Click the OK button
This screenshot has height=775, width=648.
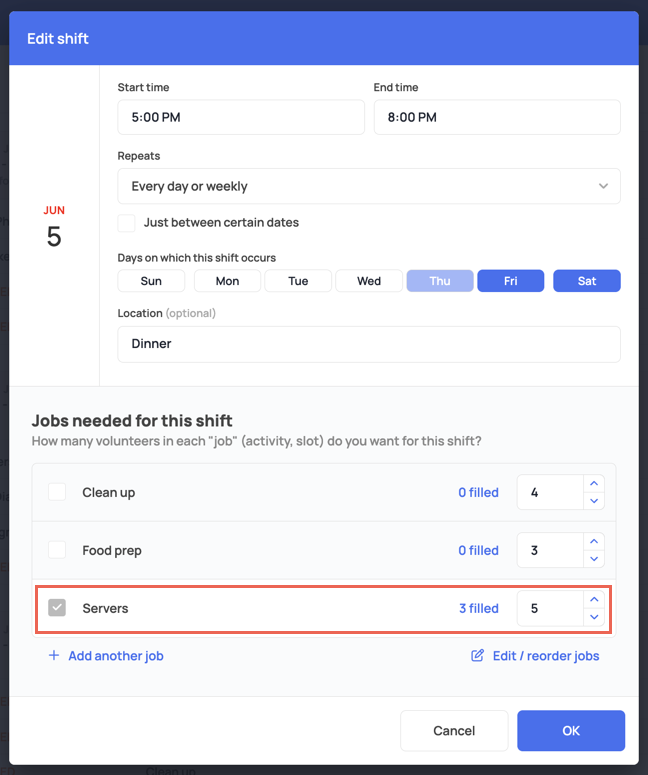(x=571, y=731)
